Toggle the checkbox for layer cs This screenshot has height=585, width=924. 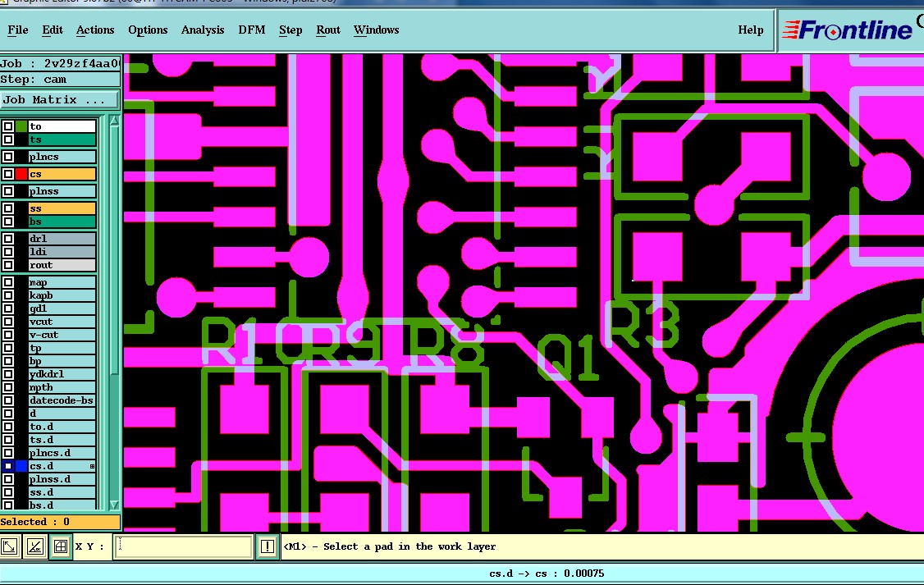(7, 174)
